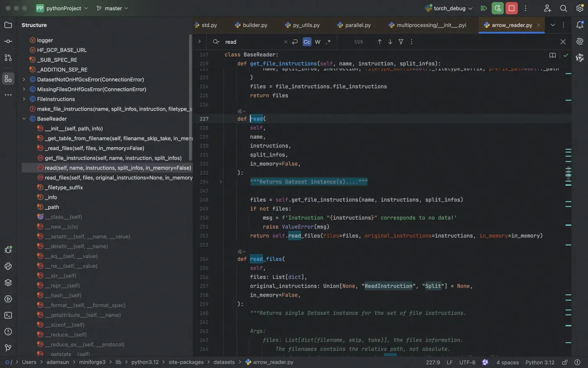Viewport: 588px width, 368px height.
Task: Toggle new line search mode icon
Action: tap(295, 42)
